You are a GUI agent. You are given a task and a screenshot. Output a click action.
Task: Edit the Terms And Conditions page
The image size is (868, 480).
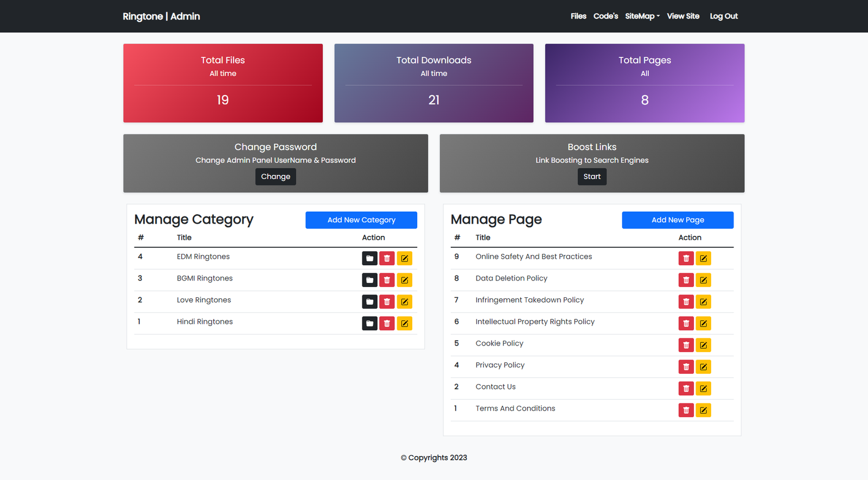(x=703, y=410)
